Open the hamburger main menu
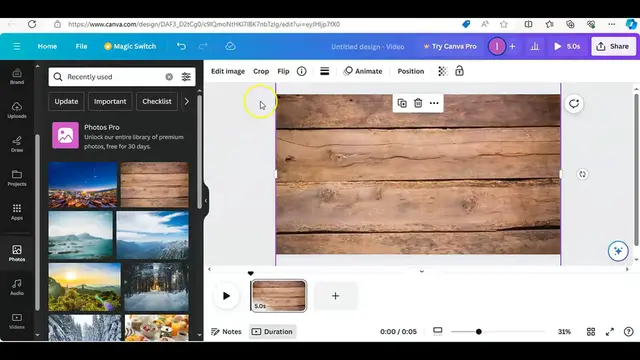This screenshot has height=360, width=640. tap(17, 47)
